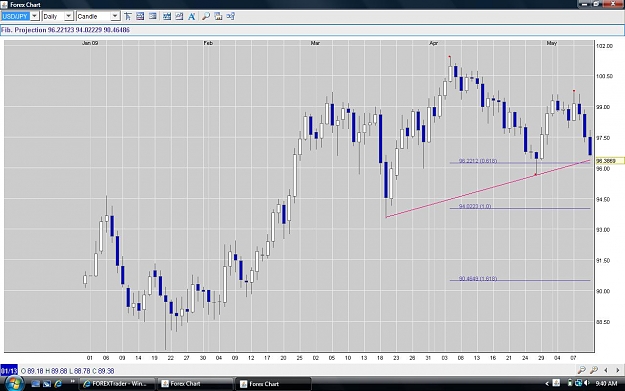Launch Internet Explorer from Quick Launch
The height and width of the screenshot is (391, 625).
[x=58, y=384]
